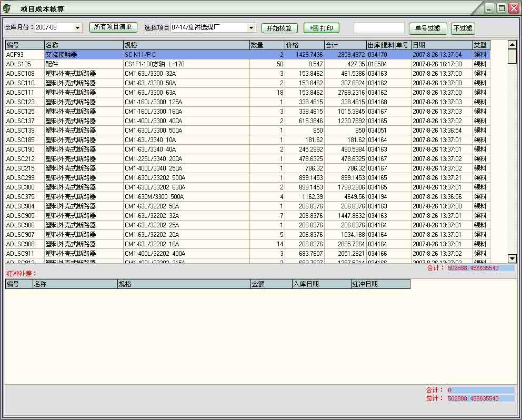Sort by the 编号 column header
522x420 pixels.
pos(24,45)
